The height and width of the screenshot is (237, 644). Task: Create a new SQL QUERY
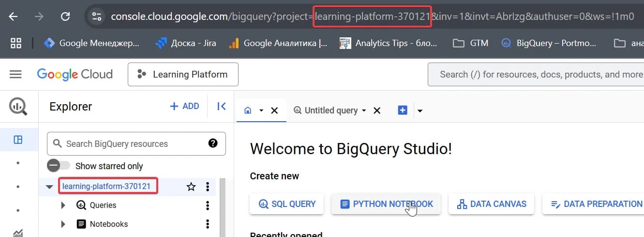click(x=286, y=204)
